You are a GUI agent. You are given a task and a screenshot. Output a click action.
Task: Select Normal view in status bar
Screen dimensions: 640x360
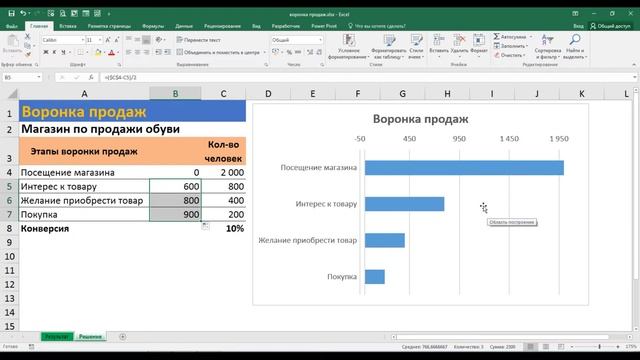531,347
